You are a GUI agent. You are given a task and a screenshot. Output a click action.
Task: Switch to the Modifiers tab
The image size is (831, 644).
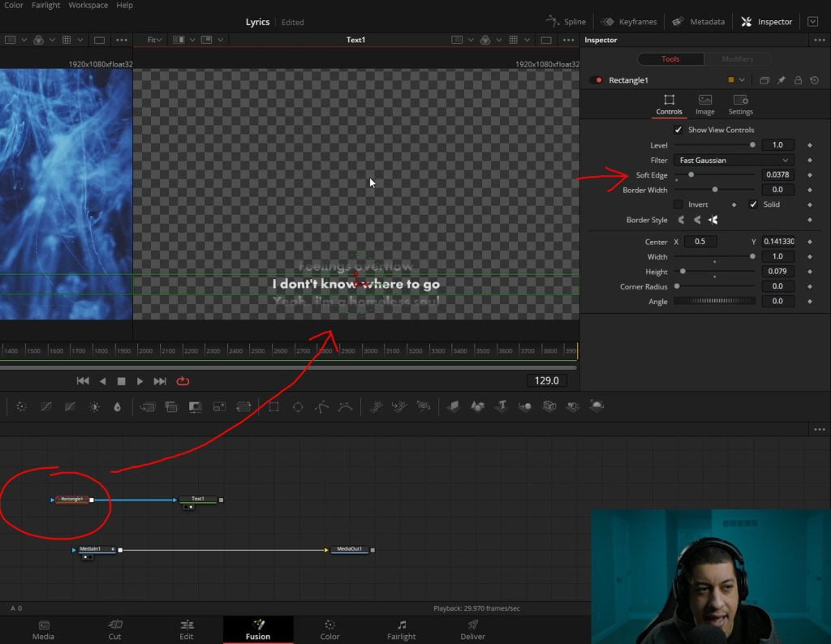point(737,58)
